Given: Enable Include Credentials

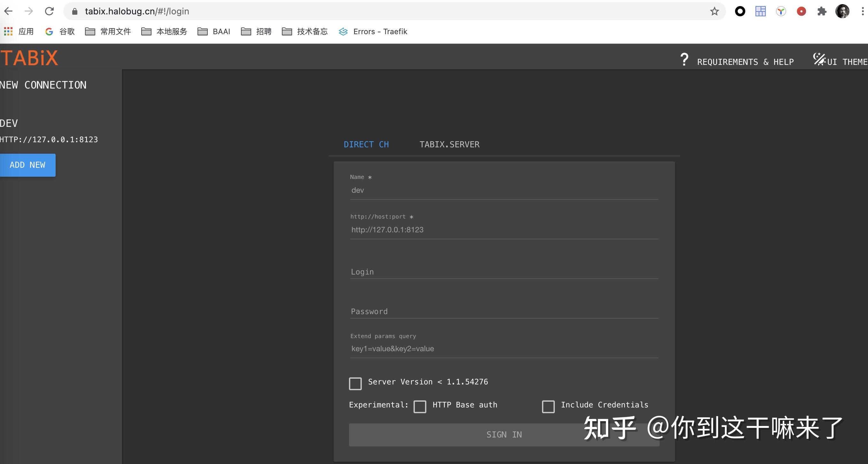Looking at the screenshot, I should (548, 407).
